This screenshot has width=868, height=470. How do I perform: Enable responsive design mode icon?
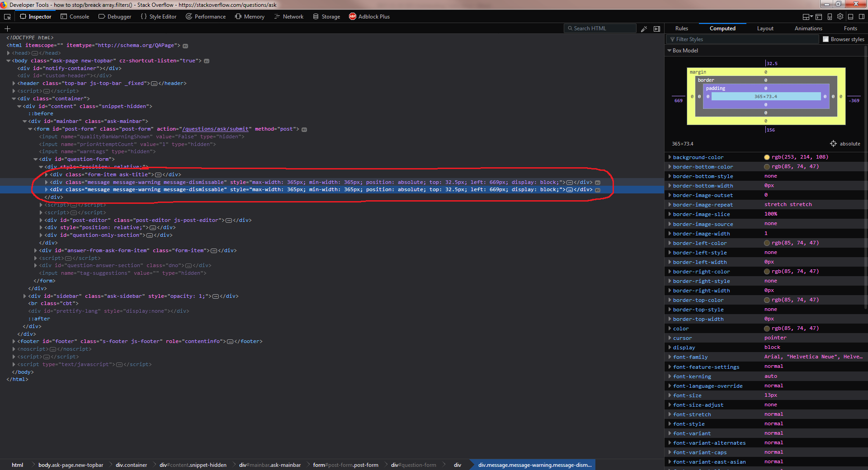(x=830, y=17)
